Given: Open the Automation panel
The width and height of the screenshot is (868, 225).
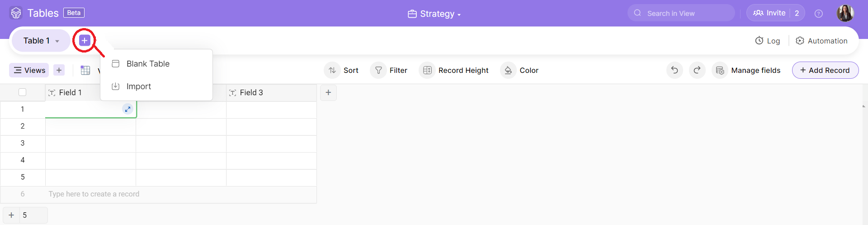Looking at the screenshot, I should (821, 41).
